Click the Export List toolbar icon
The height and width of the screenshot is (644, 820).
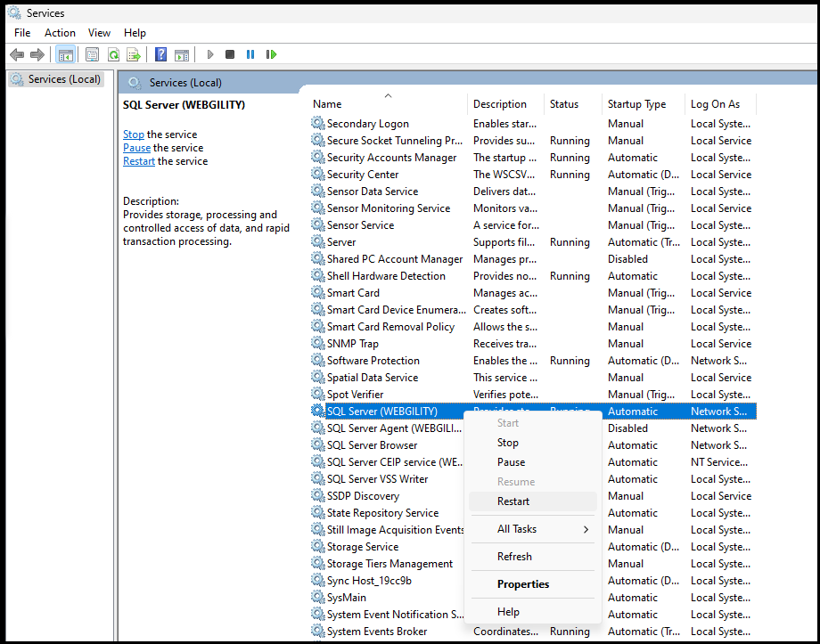(134, 54)
